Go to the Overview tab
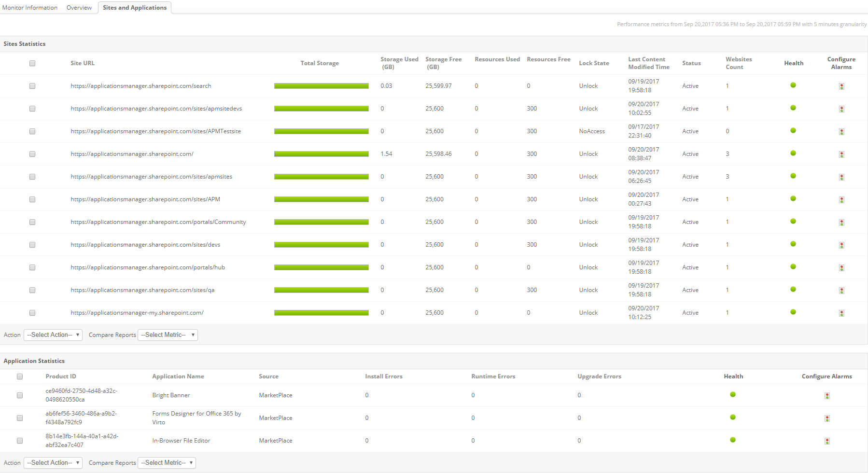 click(79, 8)
